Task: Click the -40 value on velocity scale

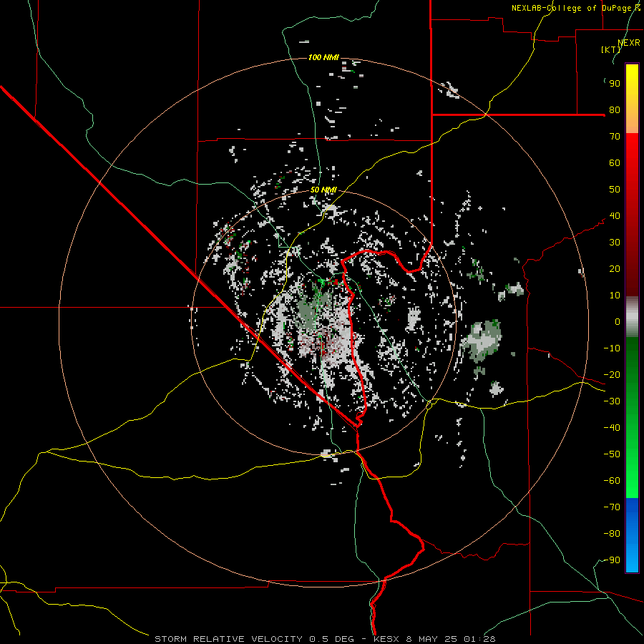Action: (x=612, y=428)
